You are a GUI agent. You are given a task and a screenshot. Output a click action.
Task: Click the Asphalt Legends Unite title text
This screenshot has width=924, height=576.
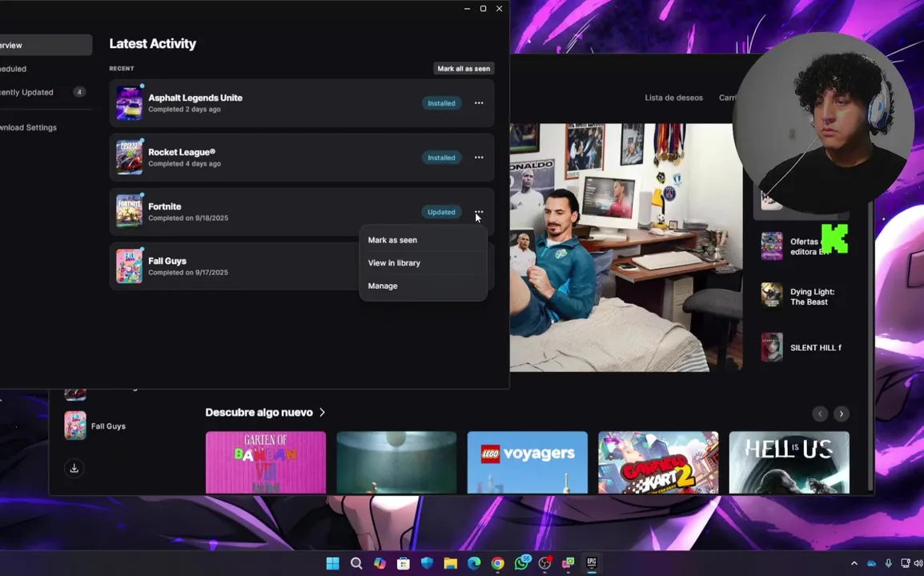(x=195, y=98)
